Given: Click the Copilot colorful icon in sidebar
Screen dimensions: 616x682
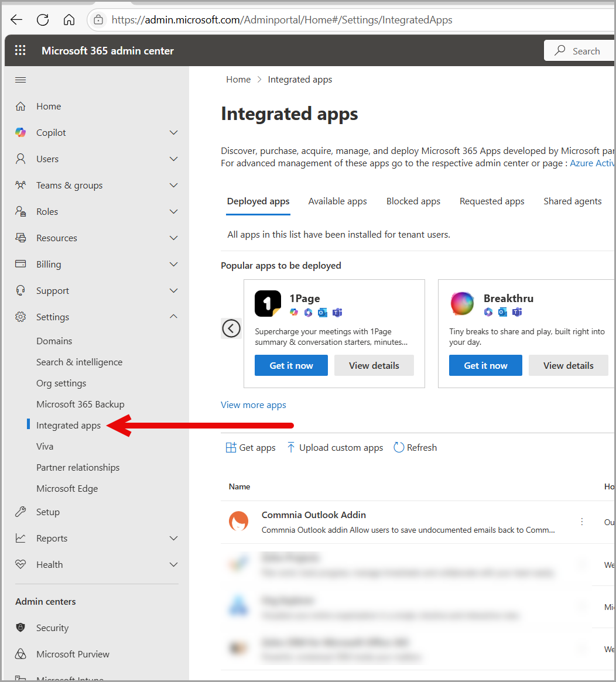Looking at the screenshot, I should pos(20,132).
